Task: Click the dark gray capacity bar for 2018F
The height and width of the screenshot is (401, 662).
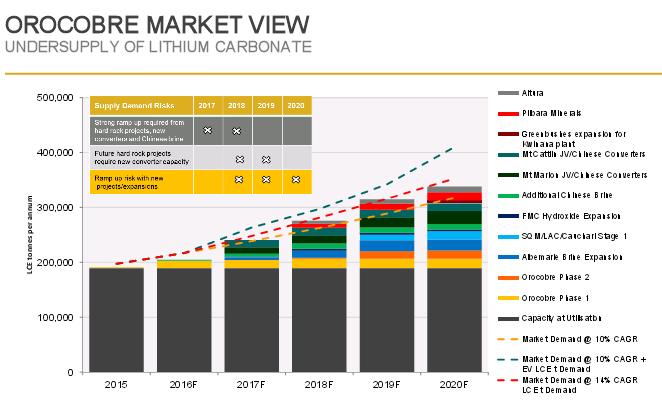Action: point(319,320)
